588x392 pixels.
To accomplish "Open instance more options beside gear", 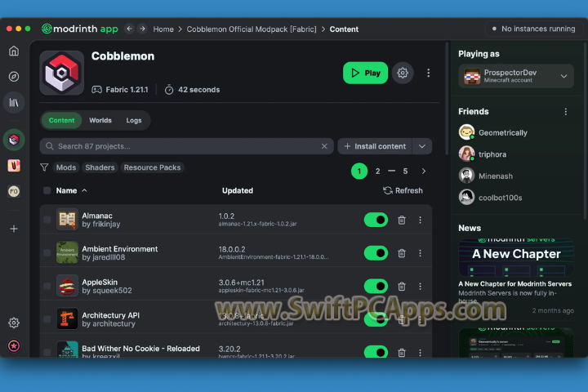I will [428, 73].
